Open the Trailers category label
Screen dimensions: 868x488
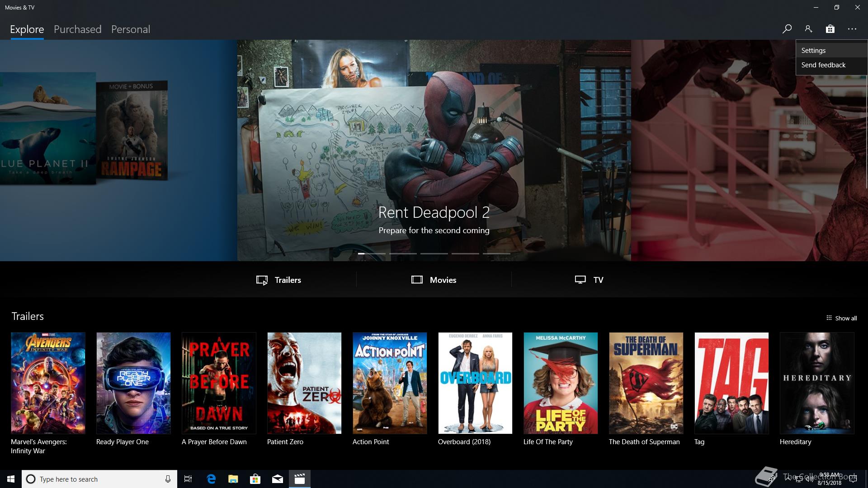click(288, 280)
